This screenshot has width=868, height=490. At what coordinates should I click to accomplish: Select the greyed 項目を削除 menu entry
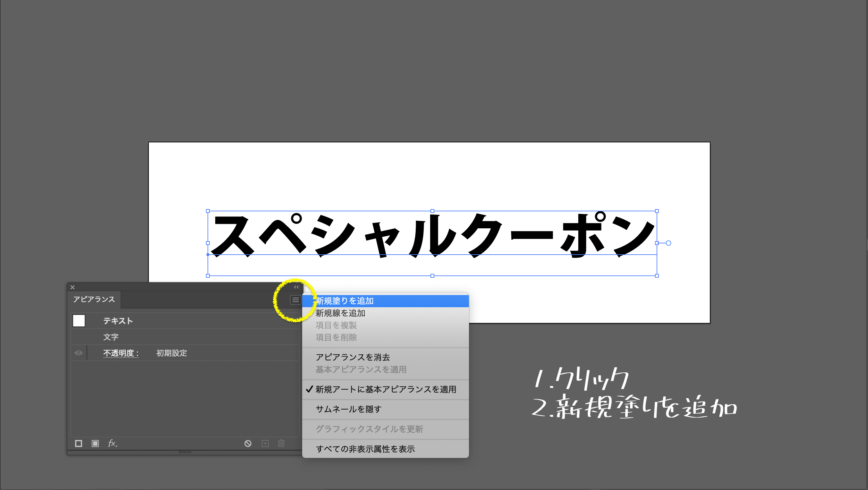[386, 337]
